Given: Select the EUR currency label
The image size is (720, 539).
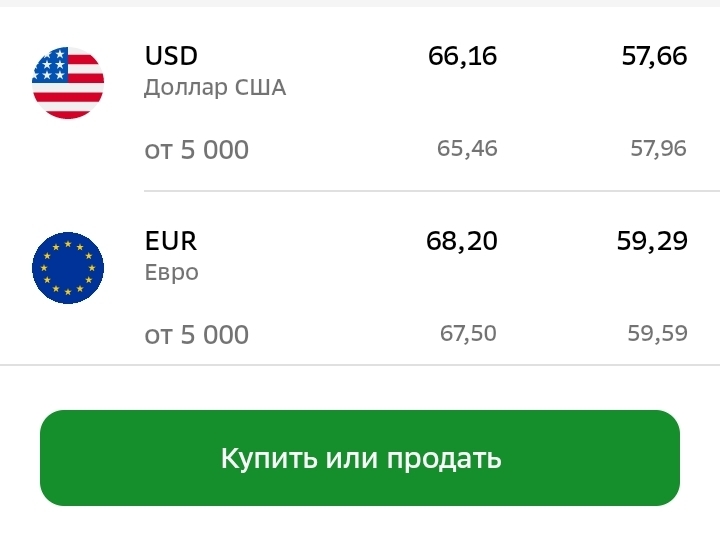Looking at the screenshot, I should [x=171, y=241].
